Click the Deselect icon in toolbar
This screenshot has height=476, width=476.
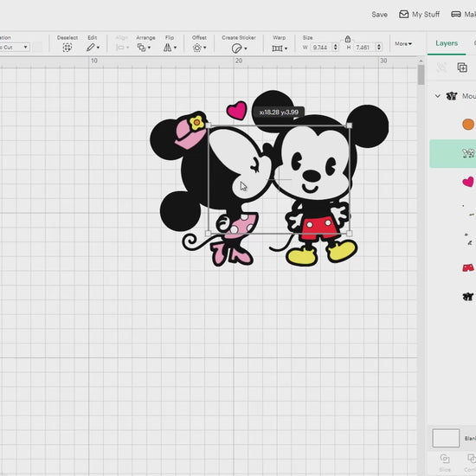[68, 48]
